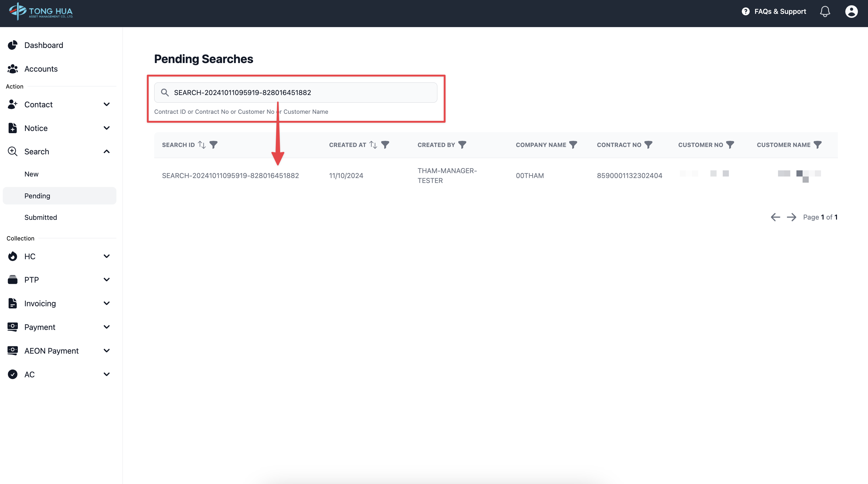Open the user profile avatar icon
The height and width of the screenshot is (484, 868).
click(851, 12)
